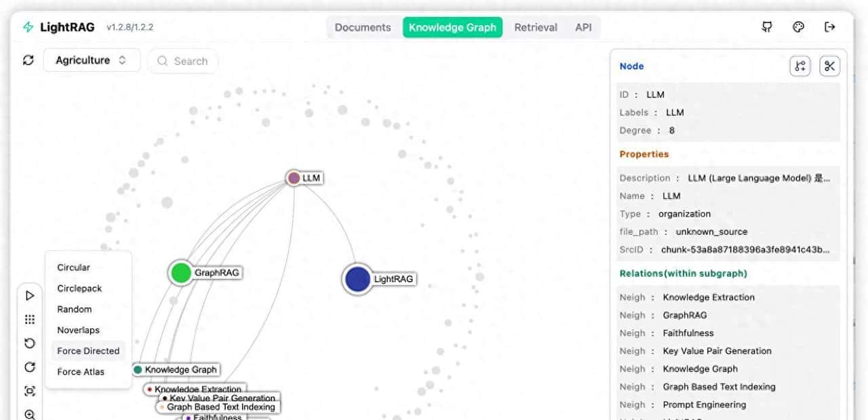Select the LLM graph node
The image size is (868, 420).
pos(294,178)
